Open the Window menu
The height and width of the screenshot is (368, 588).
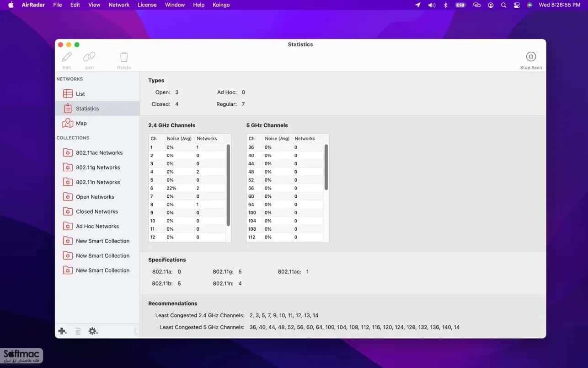(x=175, y=5)
